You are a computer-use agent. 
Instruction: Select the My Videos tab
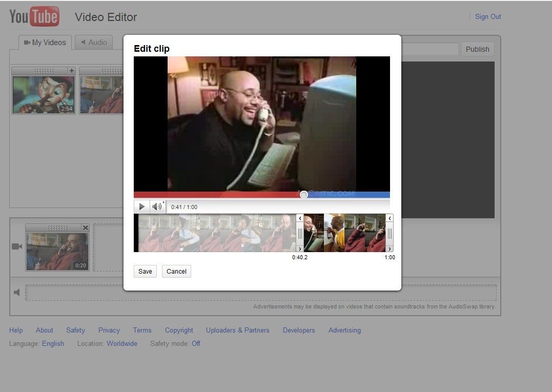[x=45, y=43]
